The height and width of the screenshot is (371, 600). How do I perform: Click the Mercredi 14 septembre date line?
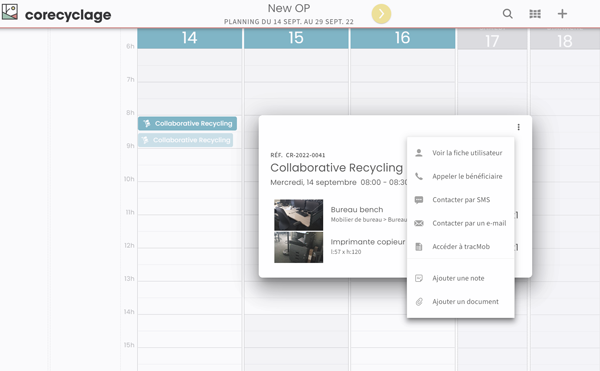pyautogui.click(x=339, y=182)
